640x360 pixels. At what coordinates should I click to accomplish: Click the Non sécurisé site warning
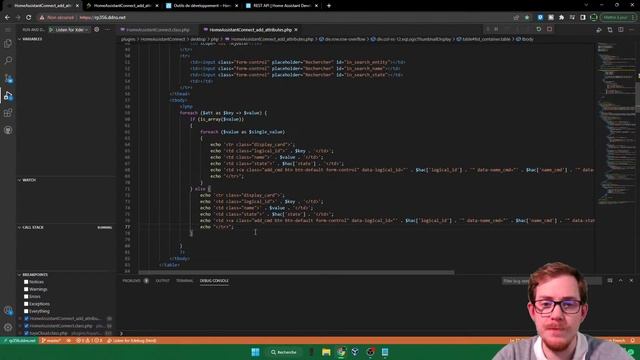(57, 18)
